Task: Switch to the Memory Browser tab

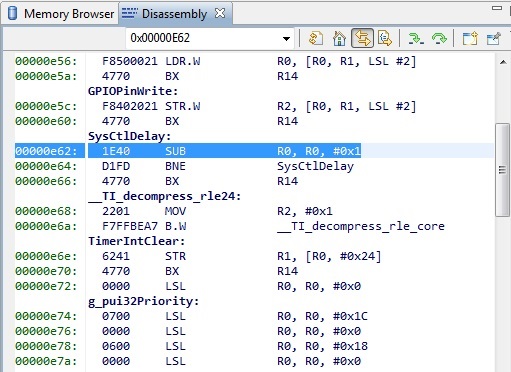Action: (60, 14)
